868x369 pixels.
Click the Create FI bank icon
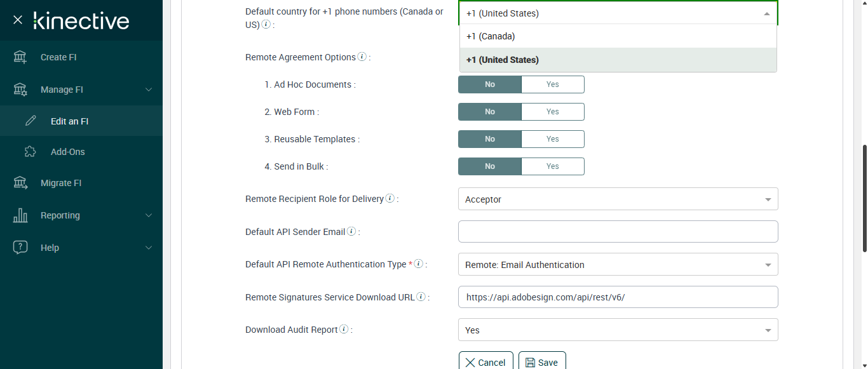[20, 57]
